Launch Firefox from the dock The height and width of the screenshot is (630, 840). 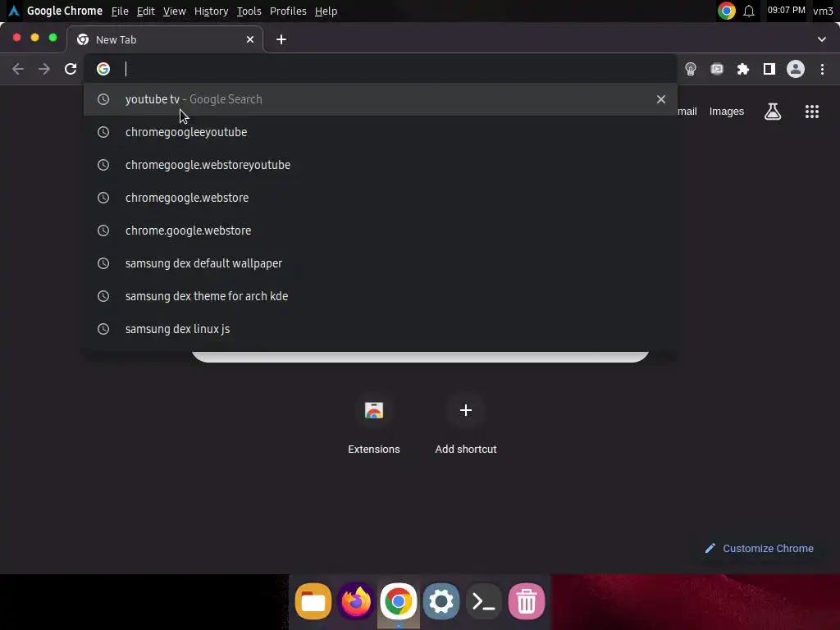(x=356, y=601)
